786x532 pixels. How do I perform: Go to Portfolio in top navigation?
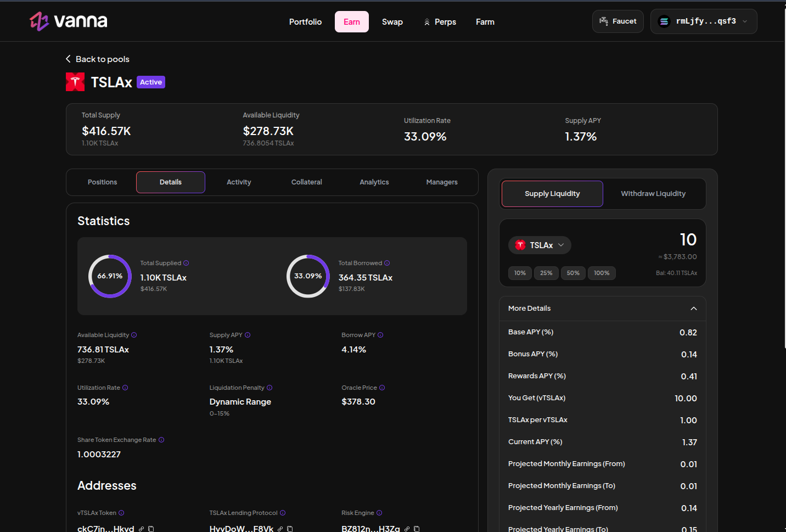click(x=305, y=22)
